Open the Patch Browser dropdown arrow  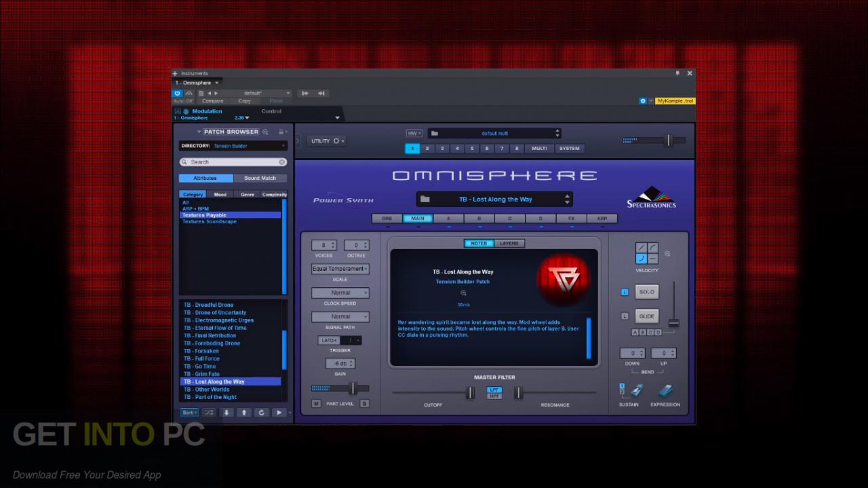[199, 132]
